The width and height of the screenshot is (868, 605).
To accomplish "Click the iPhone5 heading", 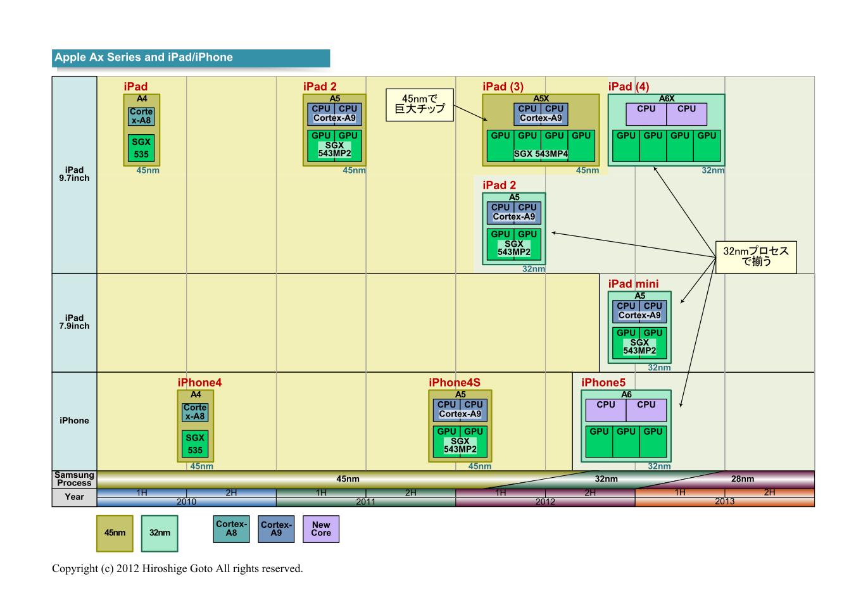I will (603, 382).
